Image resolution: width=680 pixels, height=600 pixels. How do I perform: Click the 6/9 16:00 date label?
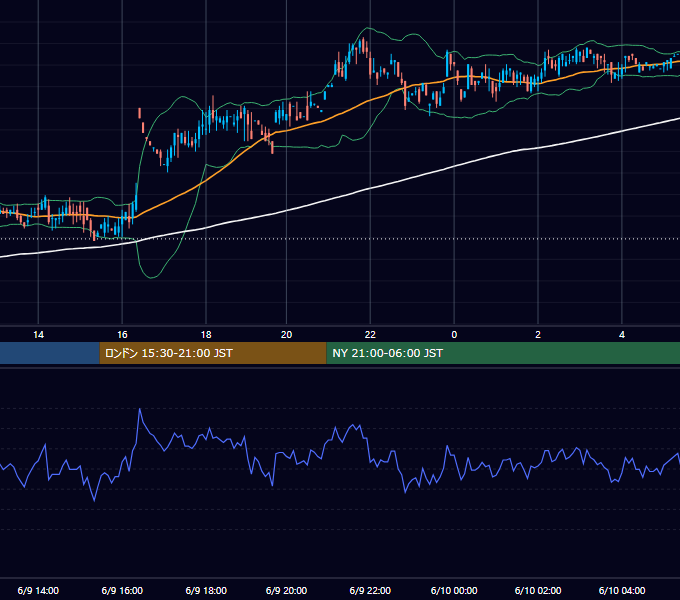pos(122,590)
